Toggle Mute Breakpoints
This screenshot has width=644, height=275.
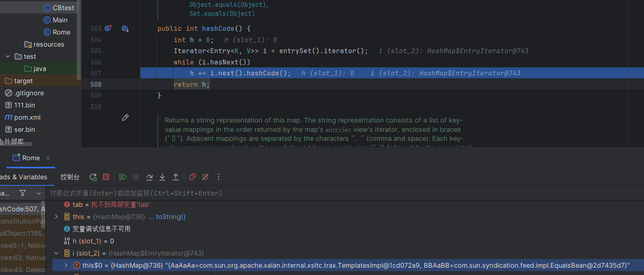pos(205,177)
